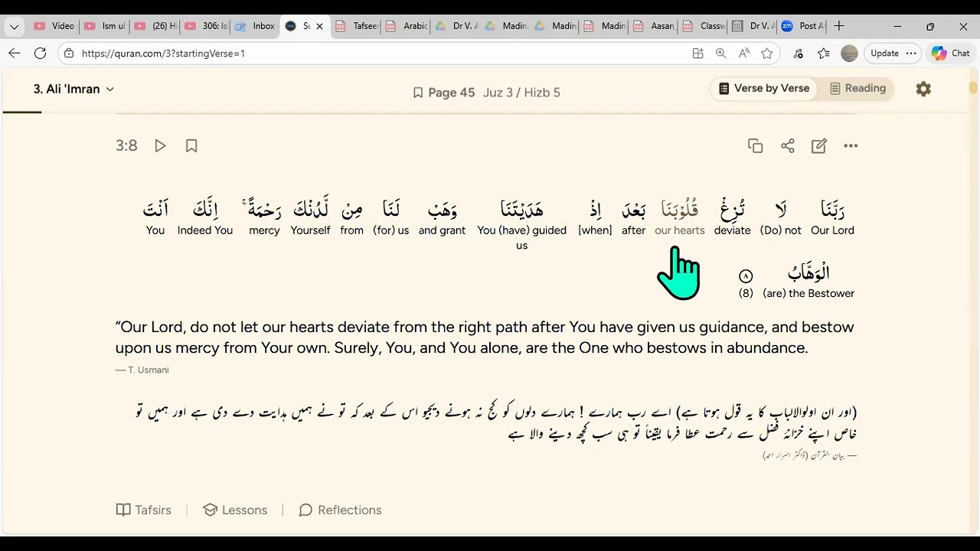This screenshot has height=551, width=980.
Task: Reload the quran.com page
Action: (x=41, y=54)
